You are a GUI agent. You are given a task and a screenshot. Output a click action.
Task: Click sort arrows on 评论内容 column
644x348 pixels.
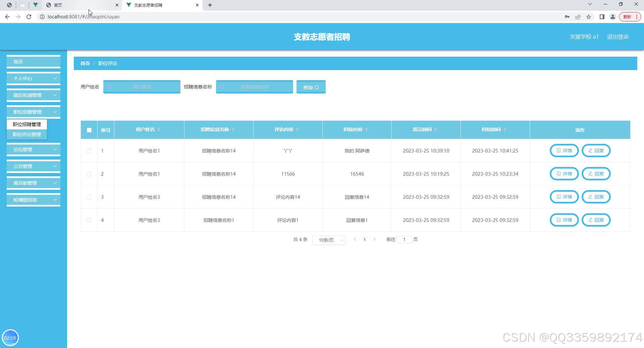click(x=298, y=129)
